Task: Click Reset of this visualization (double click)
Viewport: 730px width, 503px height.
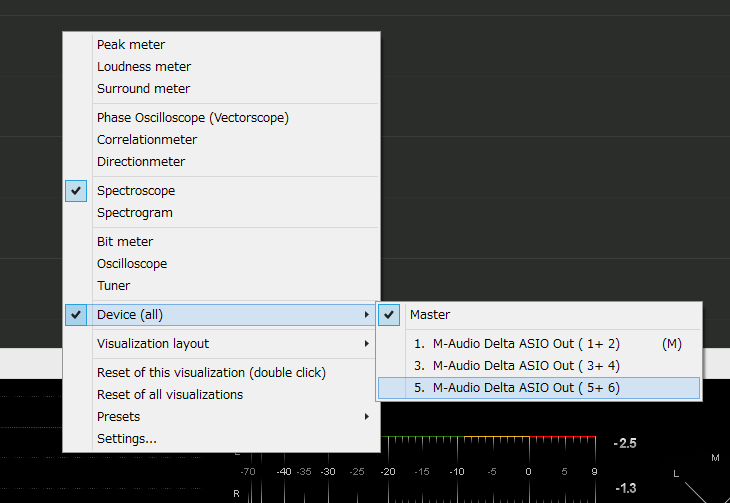Action: pos(222,373)
